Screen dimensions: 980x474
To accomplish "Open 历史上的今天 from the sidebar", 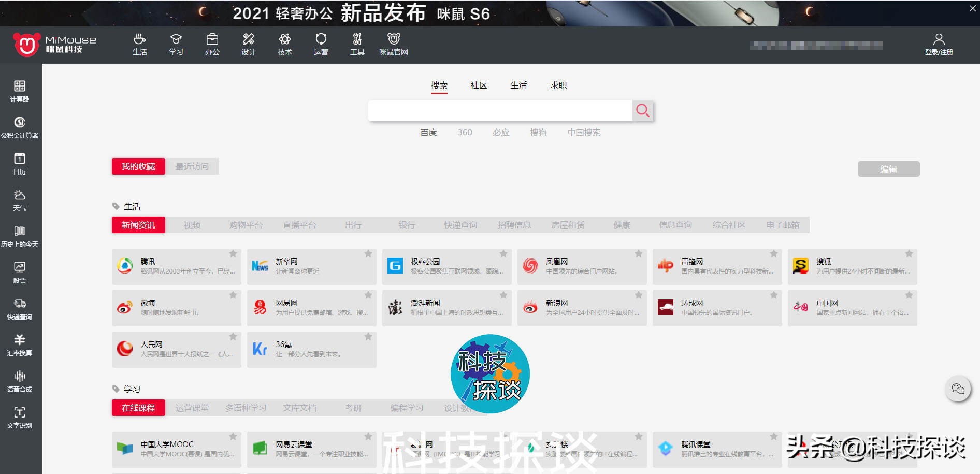I will click(x=20, y=236).
